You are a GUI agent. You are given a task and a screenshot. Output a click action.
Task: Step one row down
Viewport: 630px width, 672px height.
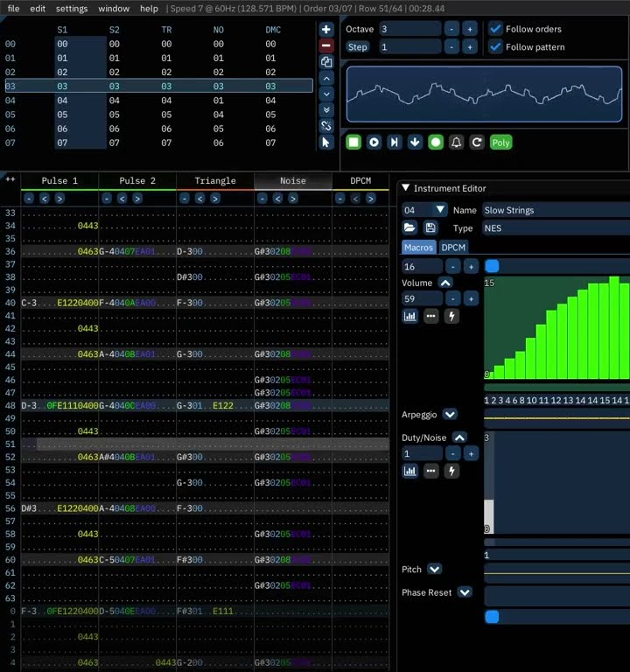click(x=415, y=143)
